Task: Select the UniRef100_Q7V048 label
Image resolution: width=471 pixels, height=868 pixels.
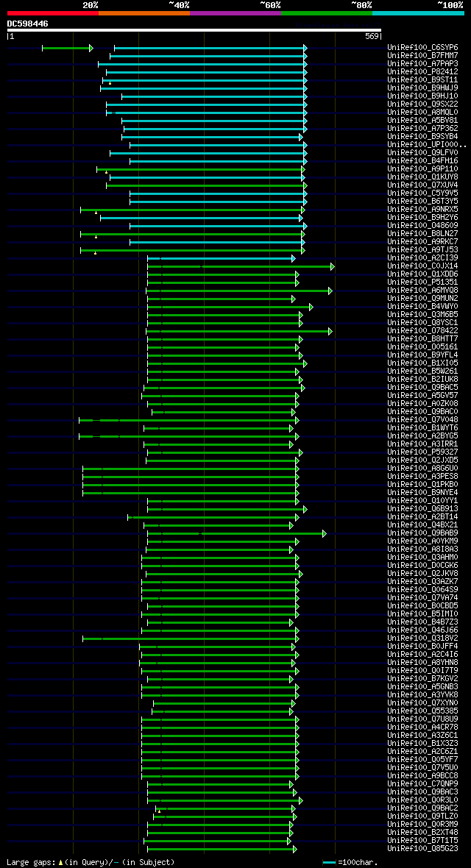Action: tap(422, 419)
